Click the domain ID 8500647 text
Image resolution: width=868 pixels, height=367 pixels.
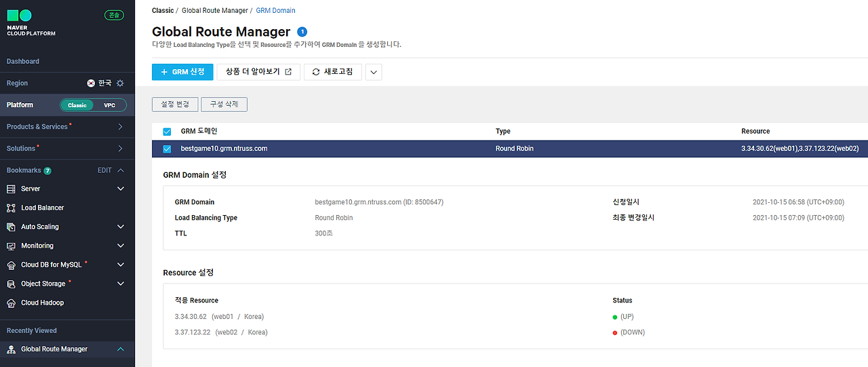pos(424,202)
